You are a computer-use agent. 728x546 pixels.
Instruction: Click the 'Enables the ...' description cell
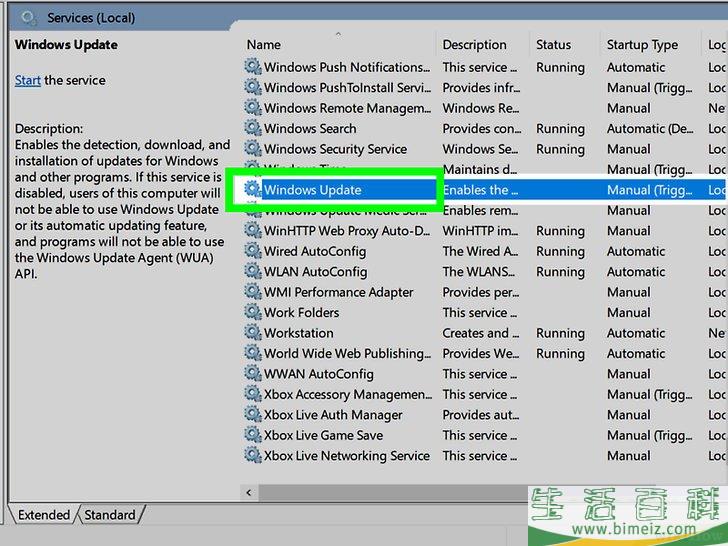coord(480,190)
